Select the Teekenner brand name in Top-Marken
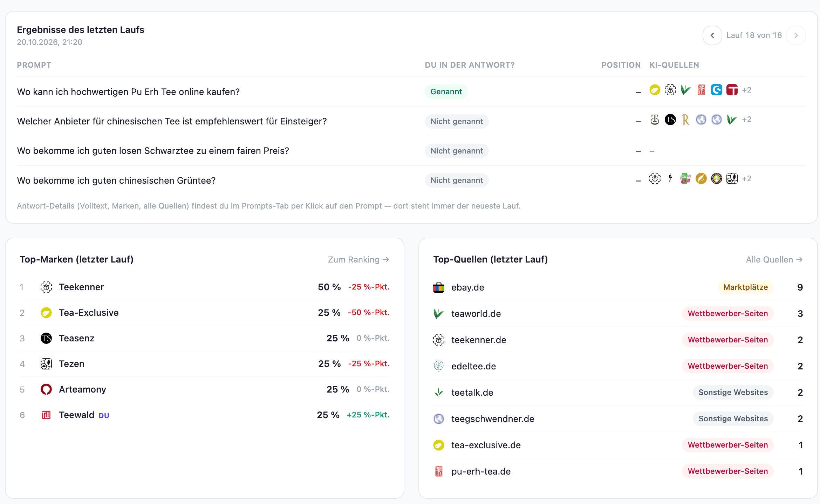The width and height of the screenshot is (820, 504). 81,287
